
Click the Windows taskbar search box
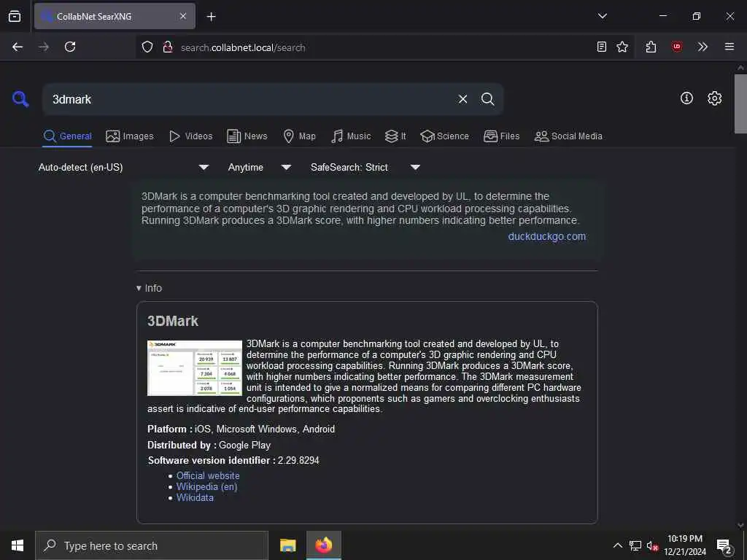(x=152, y=545)
